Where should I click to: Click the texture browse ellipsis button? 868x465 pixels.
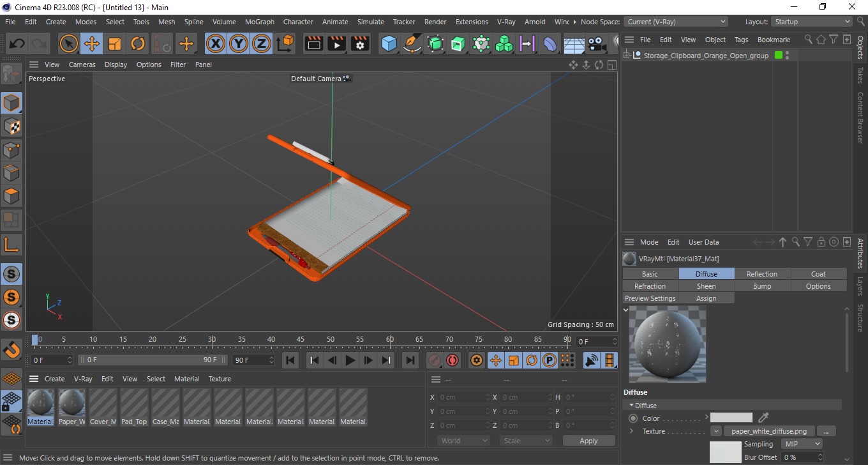(x=826, y=431)
